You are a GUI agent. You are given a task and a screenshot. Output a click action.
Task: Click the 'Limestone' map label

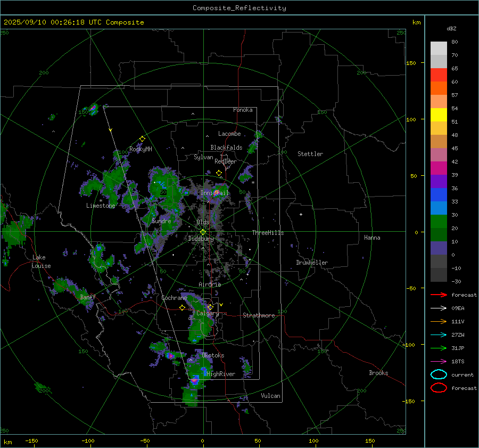click(101, 206)
